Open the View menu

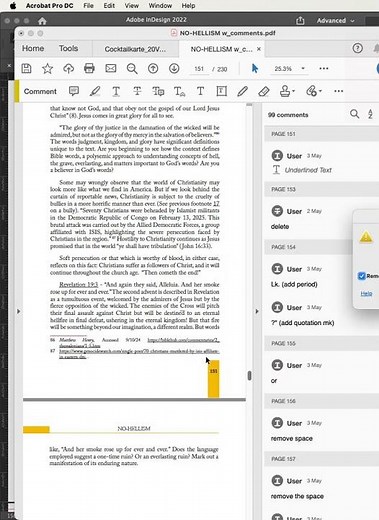point(132,6)
